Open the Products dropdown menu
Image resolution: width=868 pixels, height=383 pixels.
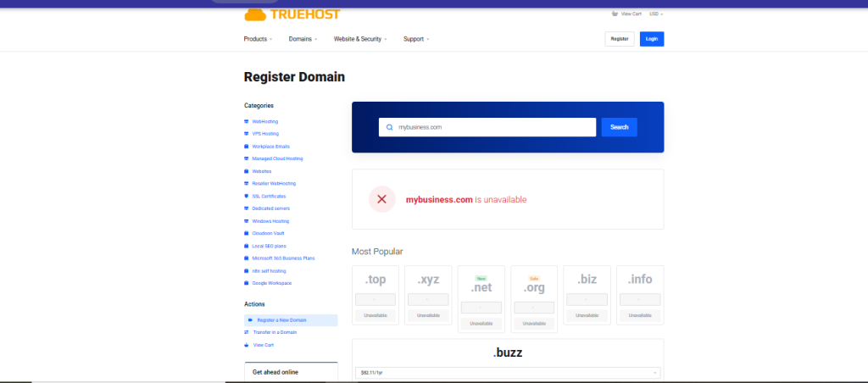click(x=258, y=39)
